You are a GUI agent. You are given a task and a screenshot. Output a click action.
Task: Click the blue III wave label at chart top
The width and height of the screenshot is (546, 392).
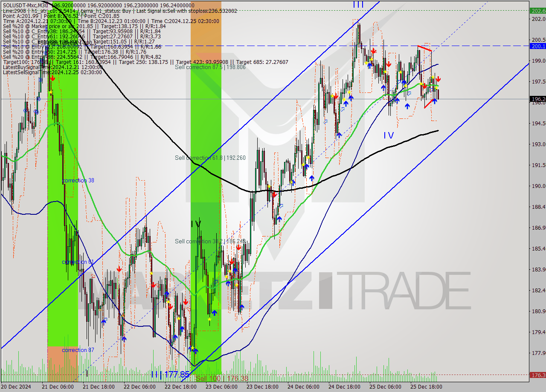click(358, 4)
